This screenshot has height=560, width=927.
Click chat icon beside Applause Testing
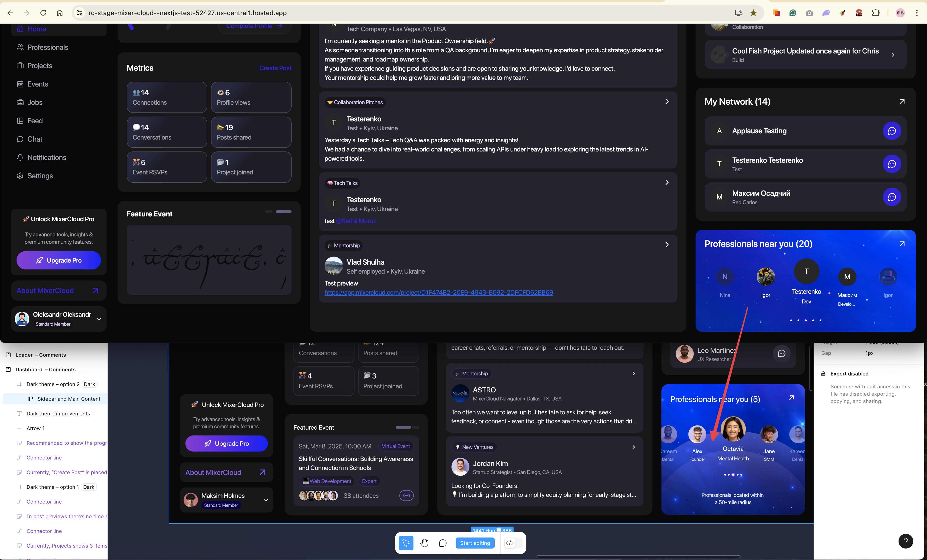click(x=892, y=131)
